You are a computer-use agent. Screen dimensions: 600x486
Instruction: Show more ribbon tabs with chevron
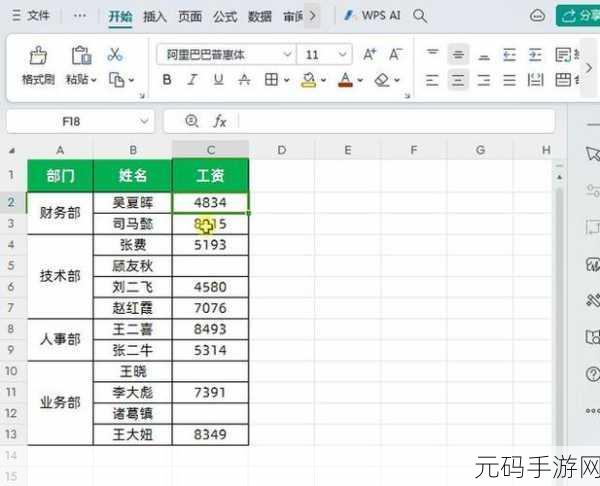click(x=313, y=16)
